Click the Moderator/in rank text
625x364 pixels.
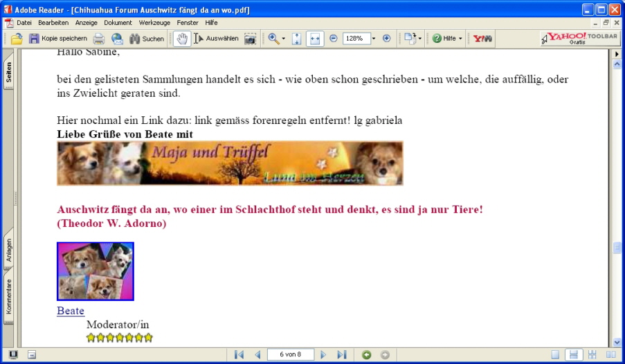point(118,325)
